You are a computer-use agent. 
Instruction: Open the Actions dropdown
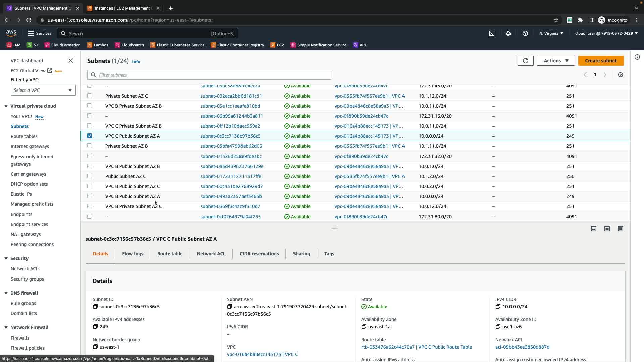pos(556,61)
